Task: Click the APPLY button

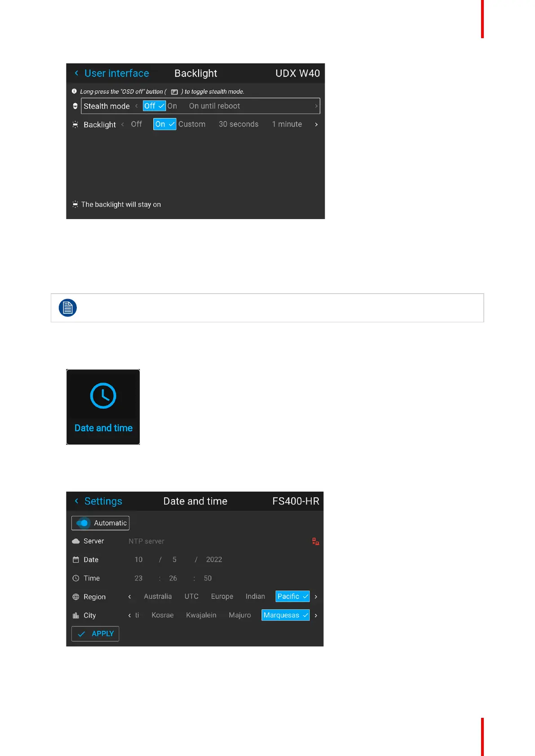Action: (x=95, y=634)
